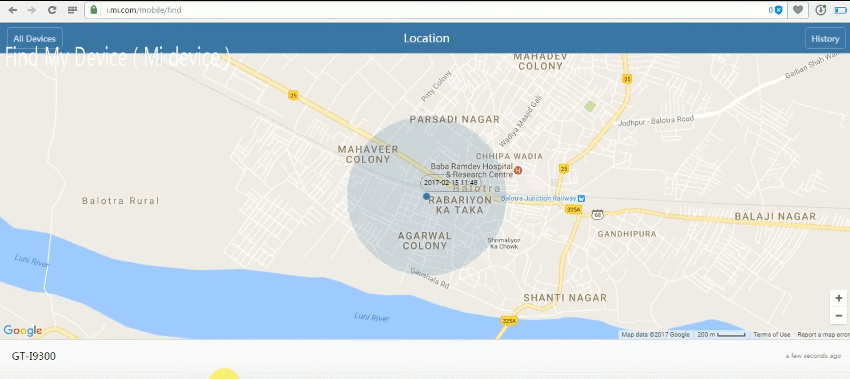Reload the page with the refresh icon
This screenshot has width=850, height=379.
pos(52,10)
